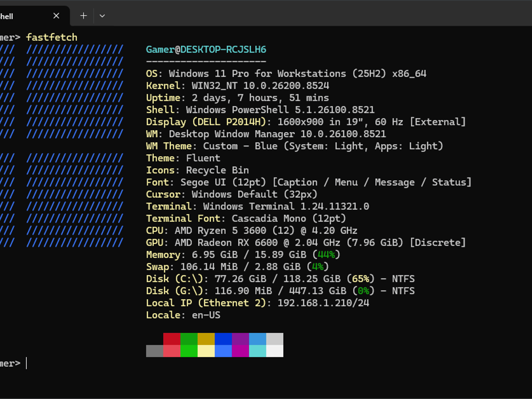Click the dark green color block
Screen dimensions: 532x399
point(189,339)
